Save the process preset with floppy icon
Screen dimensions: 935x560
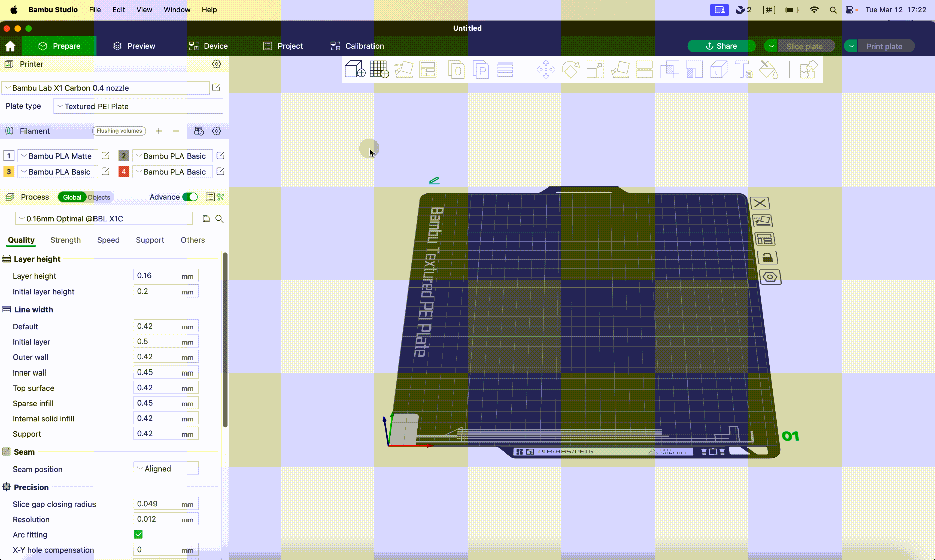[x=206, y=219]
